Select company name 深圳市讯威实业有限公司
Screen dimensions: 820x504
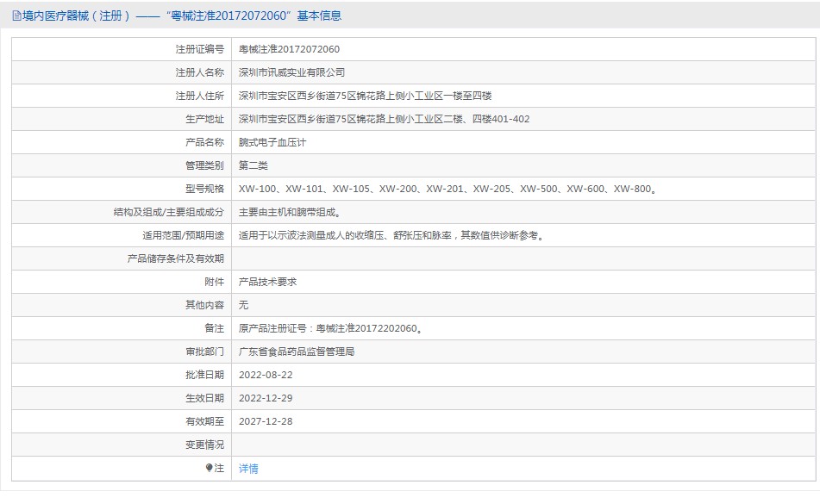291,72
